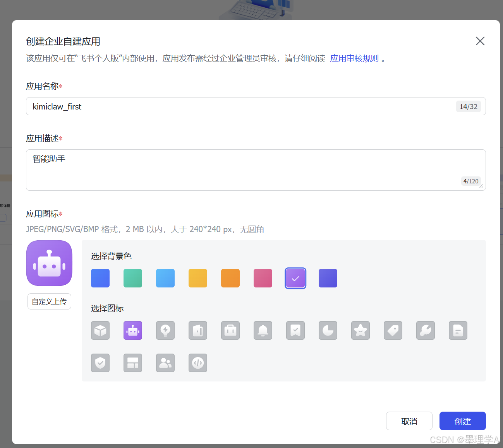Pick the orange background color

pos(230,278)
